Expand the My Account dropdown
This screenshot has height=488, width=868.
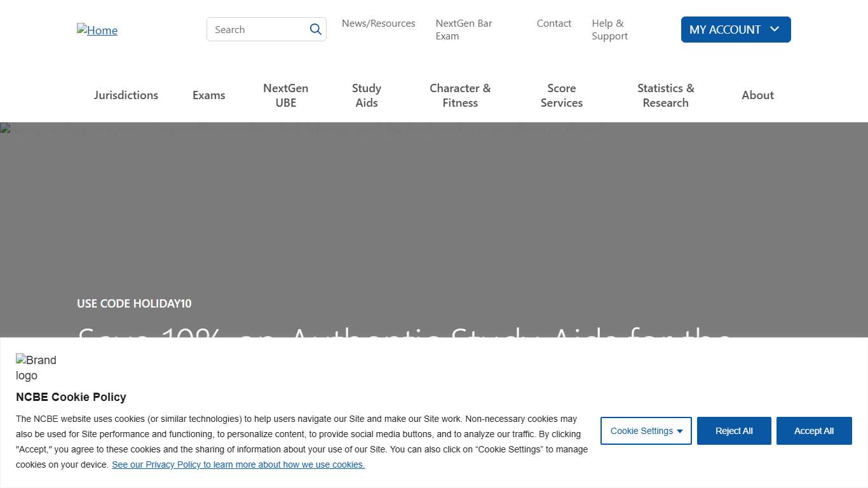click(x=735, y=30)
